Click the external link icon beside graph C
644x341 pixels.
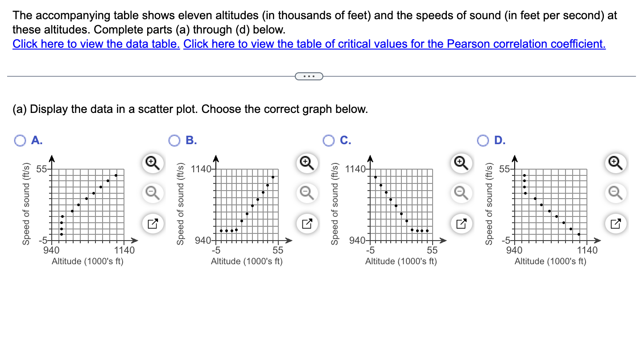click(461, 224)
